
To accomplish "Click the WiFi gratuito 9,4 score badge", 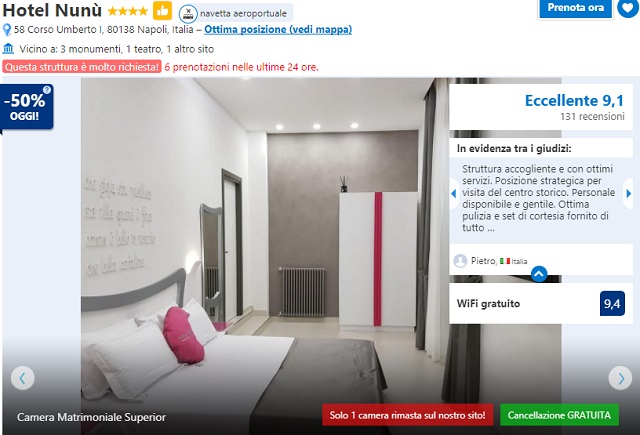I will (x=612, y=304).
